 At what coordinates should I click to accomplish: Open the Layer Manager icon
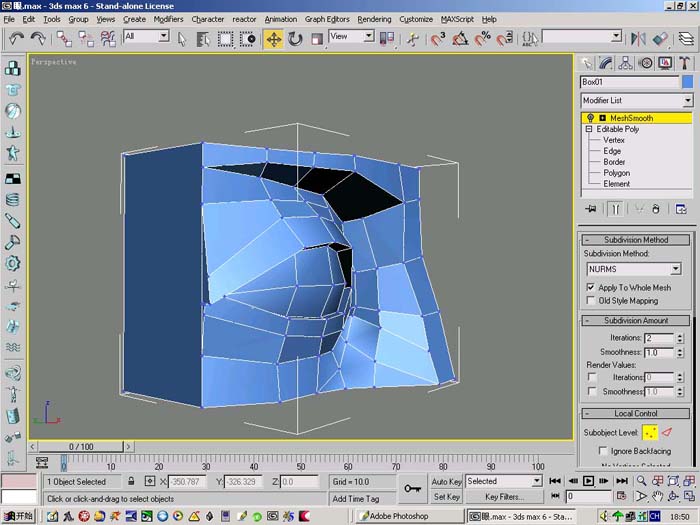tap(686, 39)
